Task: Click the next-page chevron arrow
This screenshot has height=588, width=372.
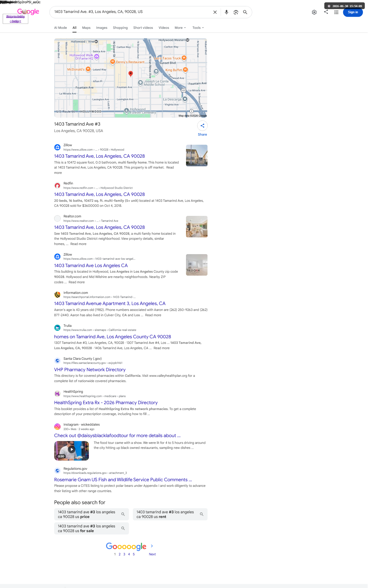Action: point(152,546)
